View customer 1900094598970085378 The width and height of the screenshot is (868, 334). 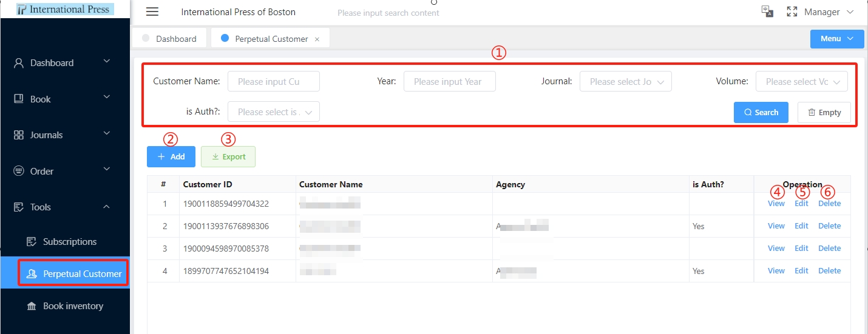(x=776, y=249)
